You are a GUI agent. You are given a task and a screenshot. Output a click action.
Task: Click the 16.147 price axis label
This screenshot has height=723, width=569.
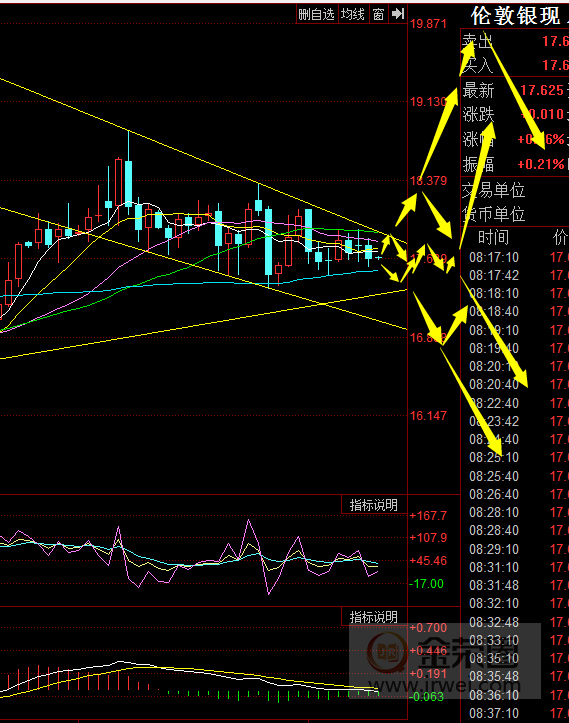point(429,415)
